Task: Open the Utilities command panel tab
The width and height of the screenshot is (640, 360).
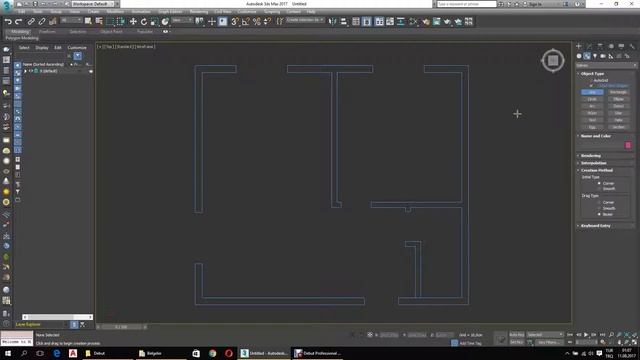Action: [x=632, y=46]
